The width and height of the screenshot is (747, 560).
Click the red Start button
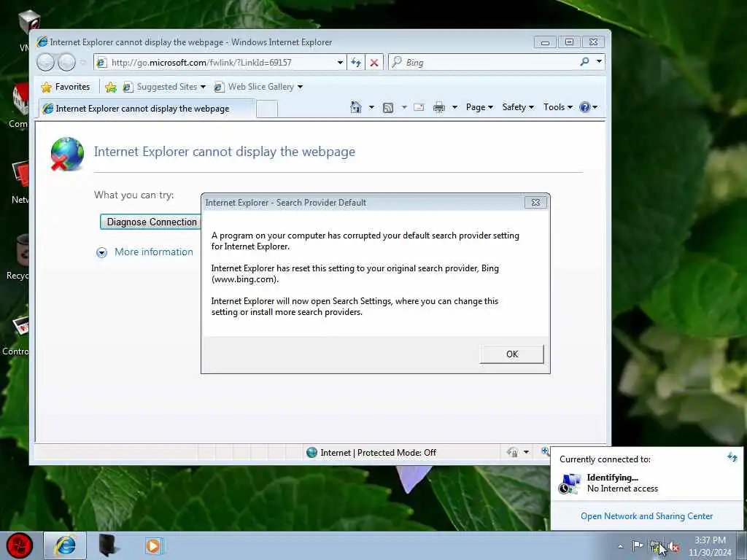20,546
